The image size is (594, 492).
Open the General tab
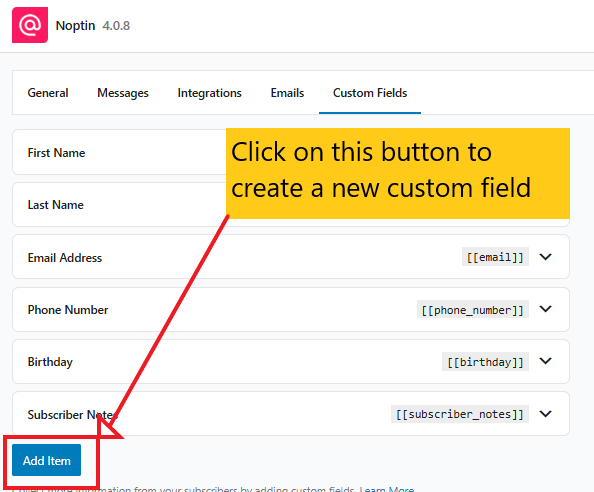[x=48, y=93]
